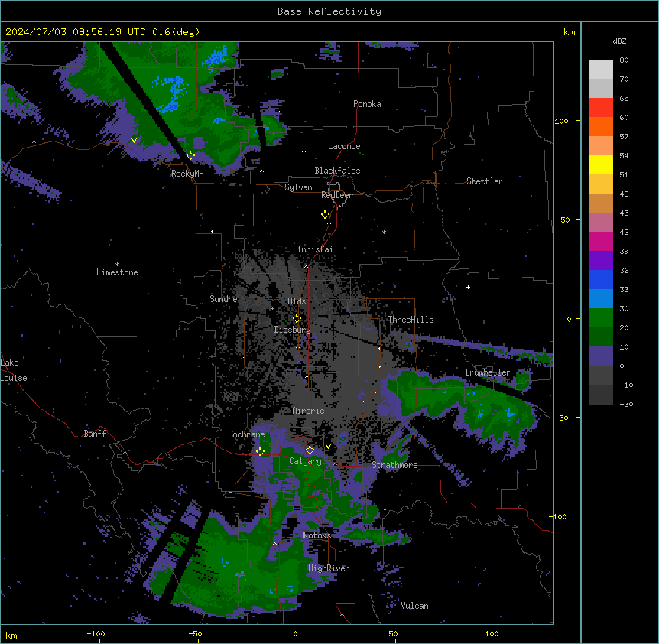Select the yellow 54-51 dBZ legend swatch

pos(601,164)
